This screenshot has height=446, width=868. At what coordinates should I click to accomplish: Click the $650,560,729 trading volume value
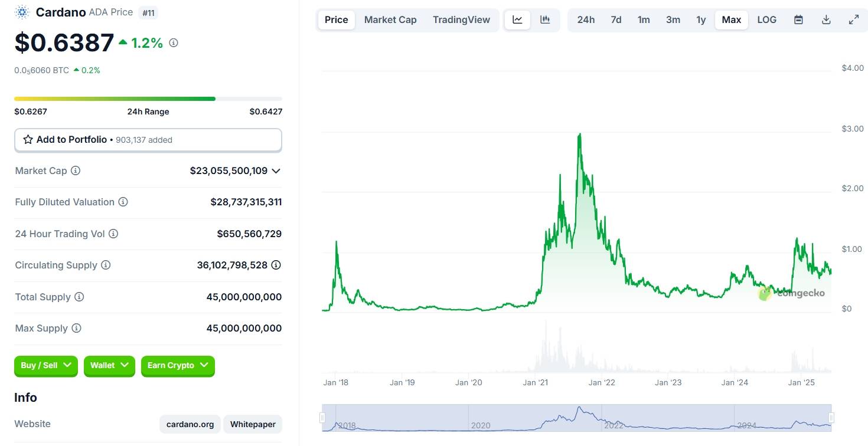[x=249, y=234]
